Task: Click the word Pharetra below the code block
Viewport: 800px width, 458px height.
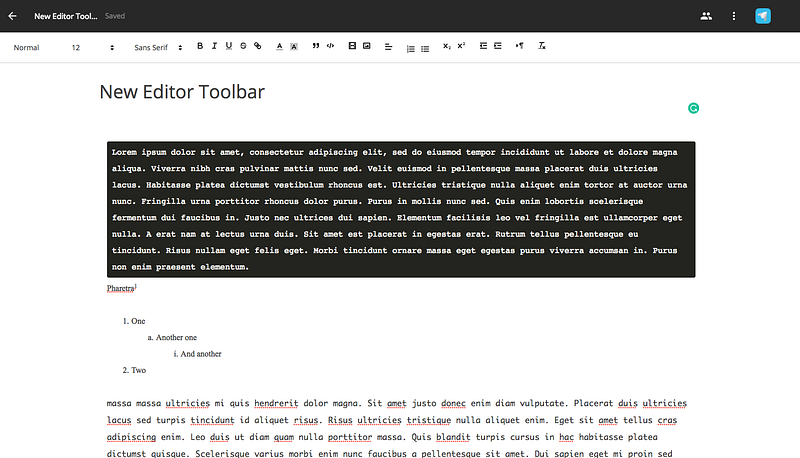Action: pyautogui.click(x=120, y=289)
